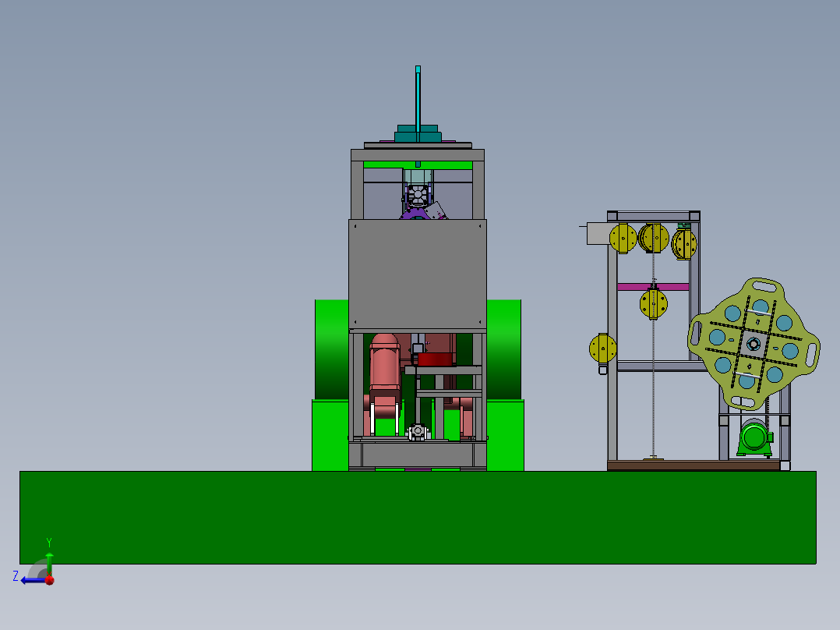This screenshot has width=840, height=630.
Task: Select the gray box beside the top-left pulley
Action: 598,234
